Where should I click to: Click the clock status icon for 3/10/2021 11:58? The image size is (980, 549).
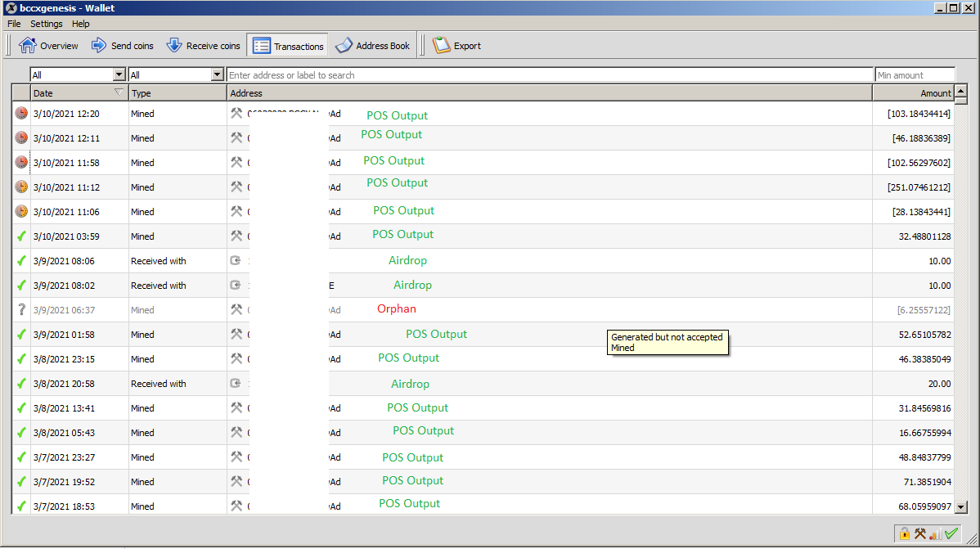(21, 162)
